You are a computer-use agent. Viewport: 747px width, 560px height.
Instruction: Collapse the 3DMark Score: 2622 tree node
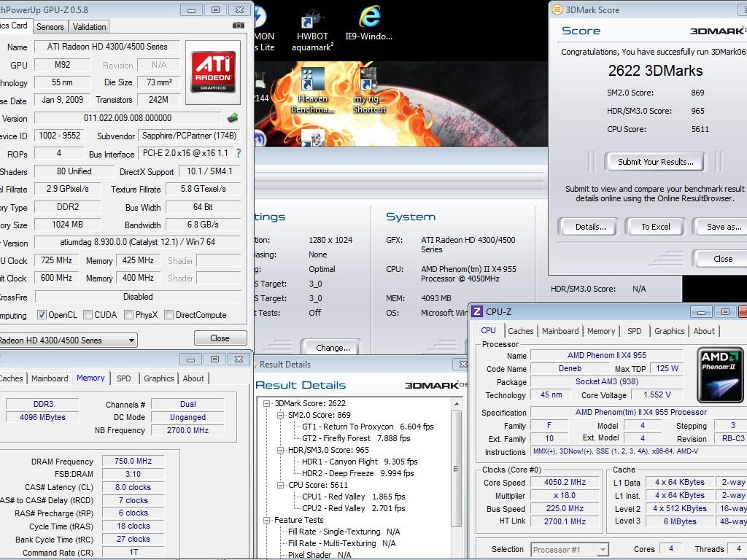(267, 403)
